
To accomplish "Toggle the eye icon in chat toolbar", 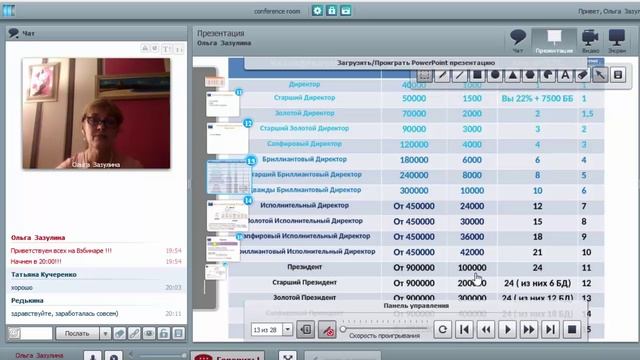I will [149, 333].
